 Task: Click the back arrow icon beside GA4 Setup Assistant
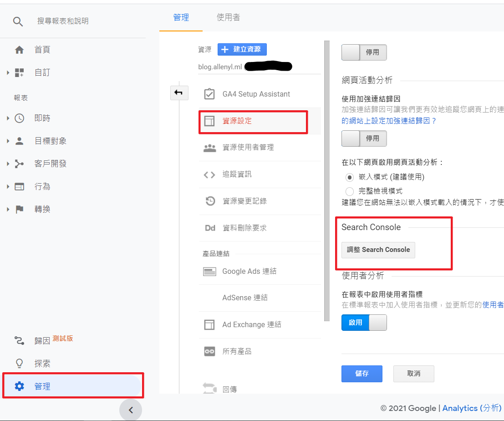pos(178,93)
